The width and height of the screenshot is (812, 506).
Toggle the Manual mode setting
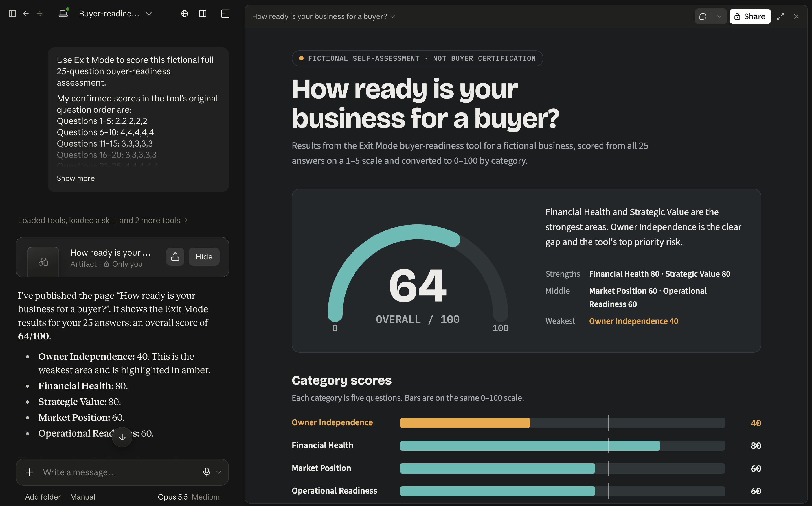click(83, 497)
